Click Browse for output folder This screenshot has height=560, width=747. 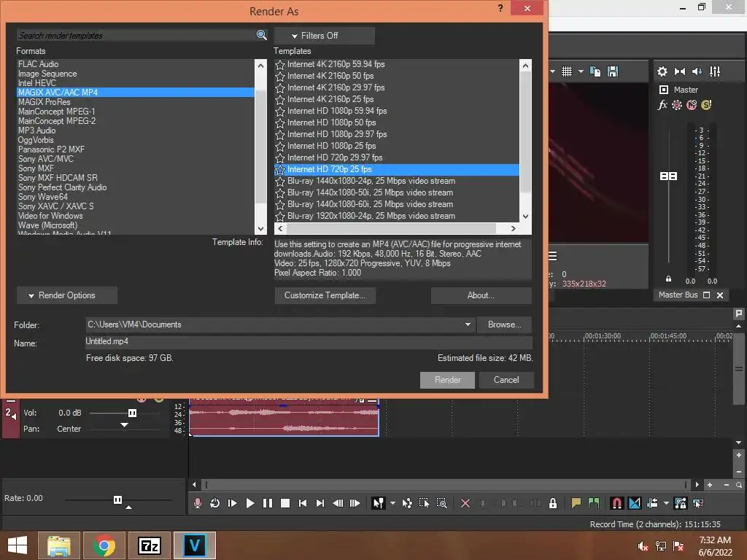pyautogui.click(x=504, y=324)
